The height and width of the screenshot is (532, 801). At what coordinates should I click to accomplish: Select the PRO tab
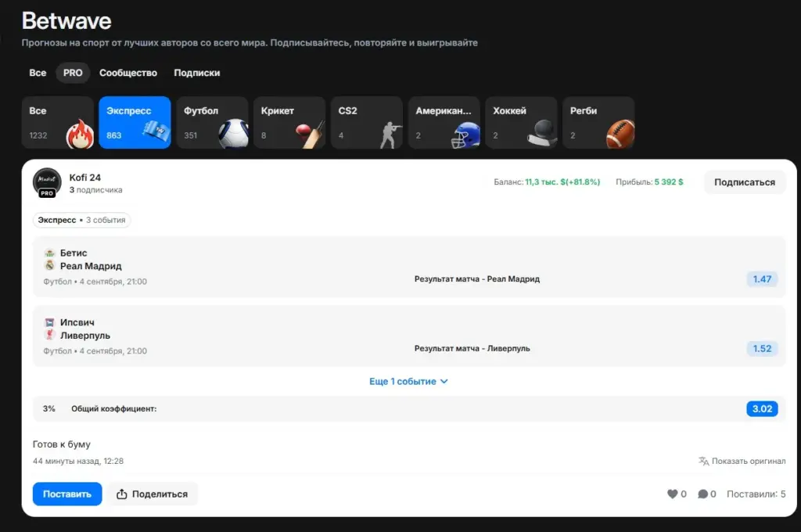coord(73,73)
